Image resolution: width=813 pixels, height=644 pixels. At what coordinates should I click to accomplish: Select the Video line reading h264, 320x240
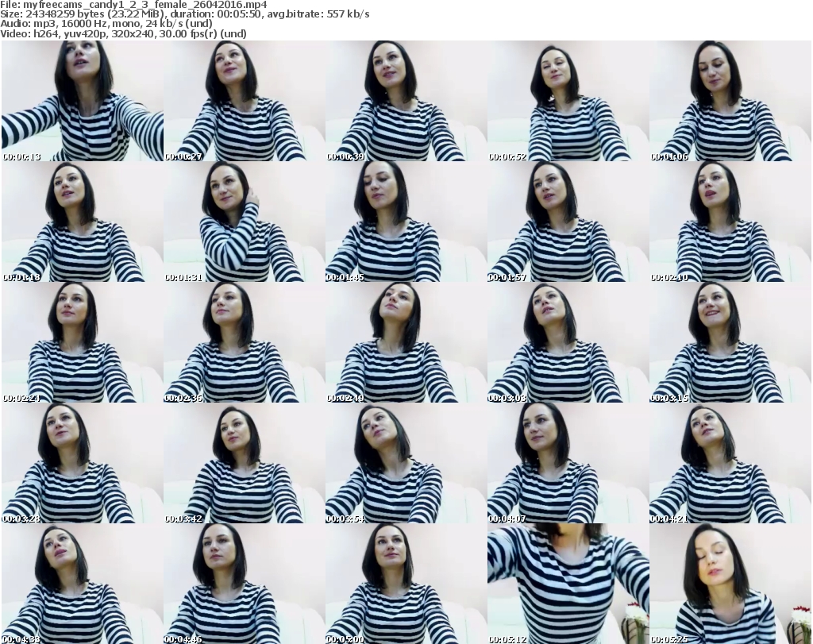(123, 33)
